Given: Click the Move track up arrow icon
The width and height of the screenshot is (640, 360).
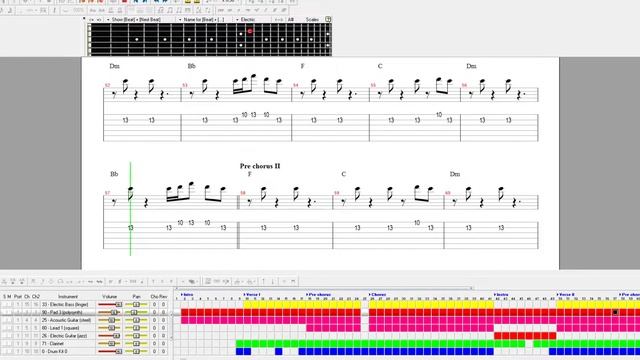Looking at the screenshot, I should tap(263, 281).
